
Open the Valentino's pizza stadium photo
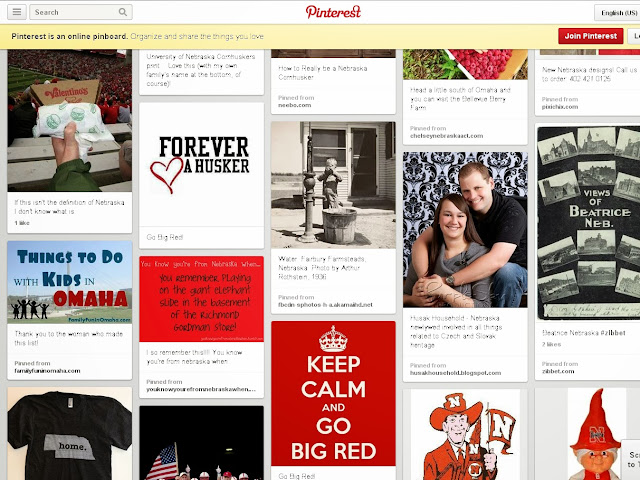coord(70,120)
